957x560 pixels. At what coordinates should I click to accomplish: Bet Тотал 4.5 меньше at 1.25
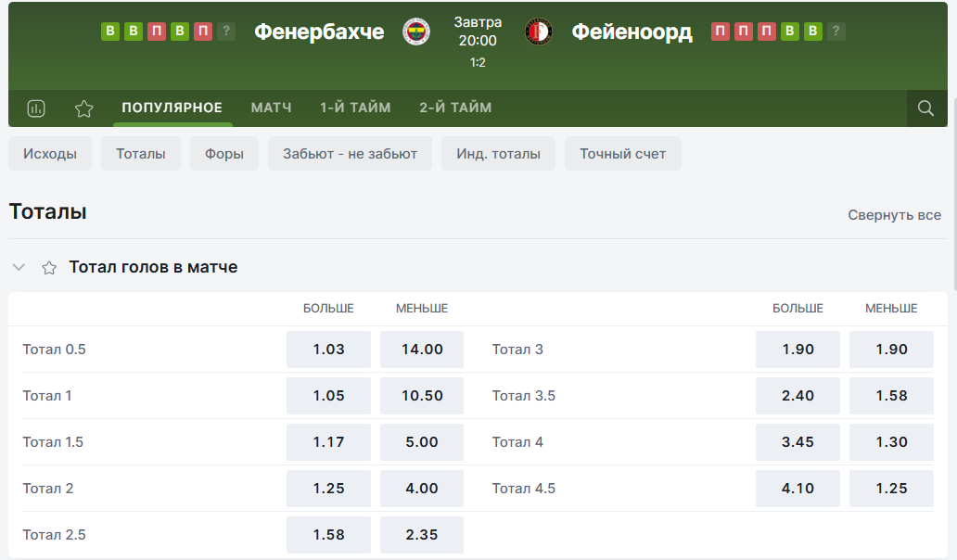click(891, 489)
